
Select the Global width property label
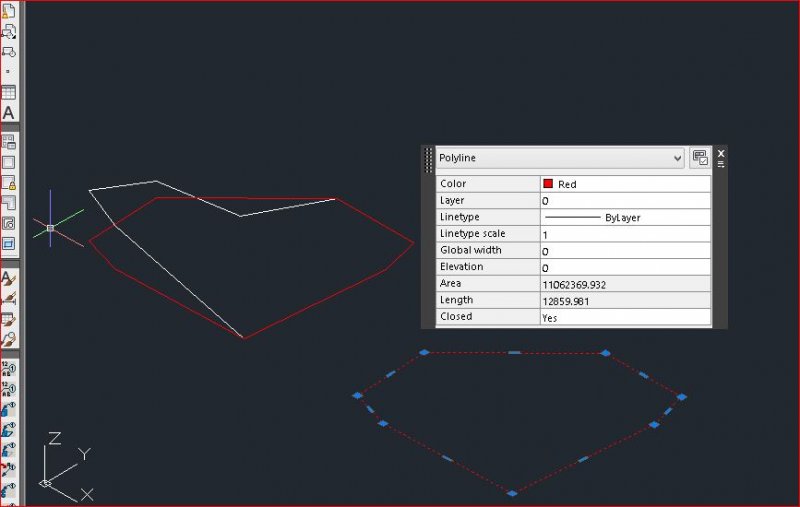470,250
